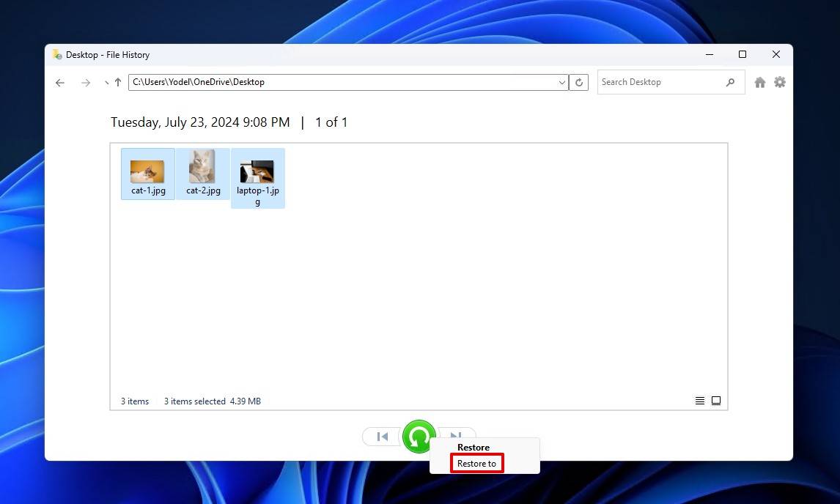Image resolution: width=840 pixels, height=504 pixels.
Task: Choose "Restore" from the context menu
Action: pos(474,448)
